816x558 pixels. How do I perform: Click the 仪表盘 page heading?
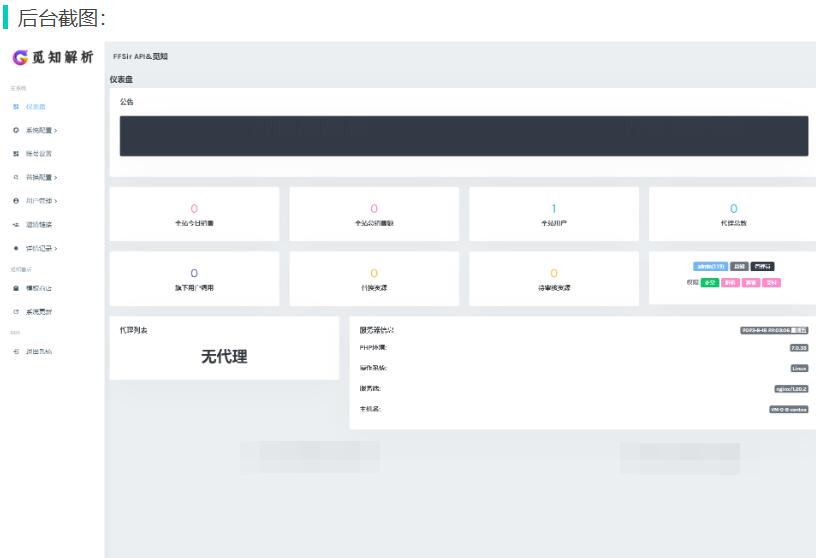click(121, 79)
